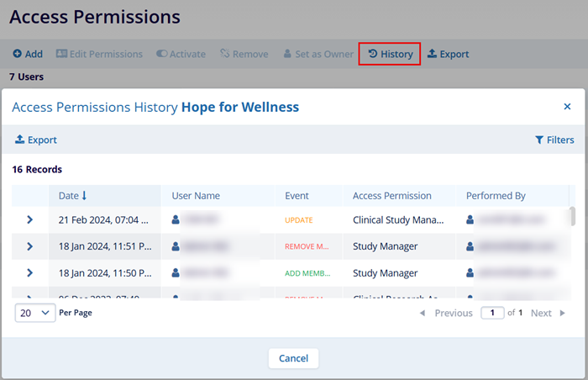Click the Add user button
588x380 pixels.
[28, 54]
